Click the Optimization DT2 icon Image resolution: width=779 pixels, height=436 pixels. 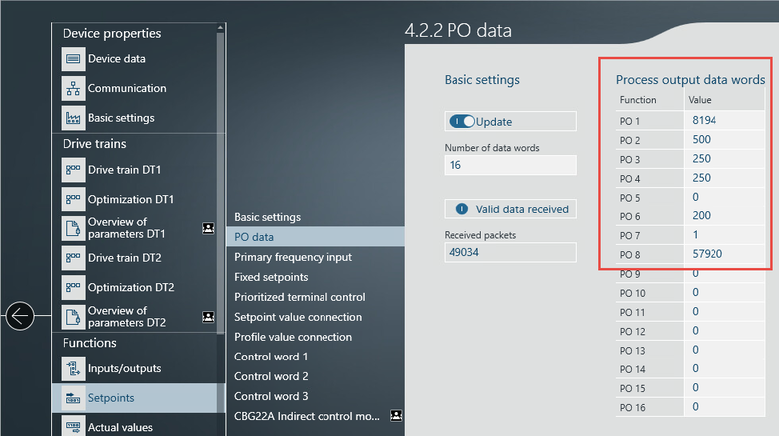[x=74, y=287]
